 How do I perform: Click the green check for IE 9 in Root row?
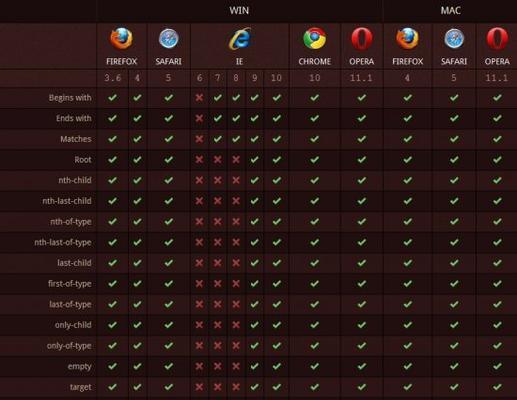(254, 160)
